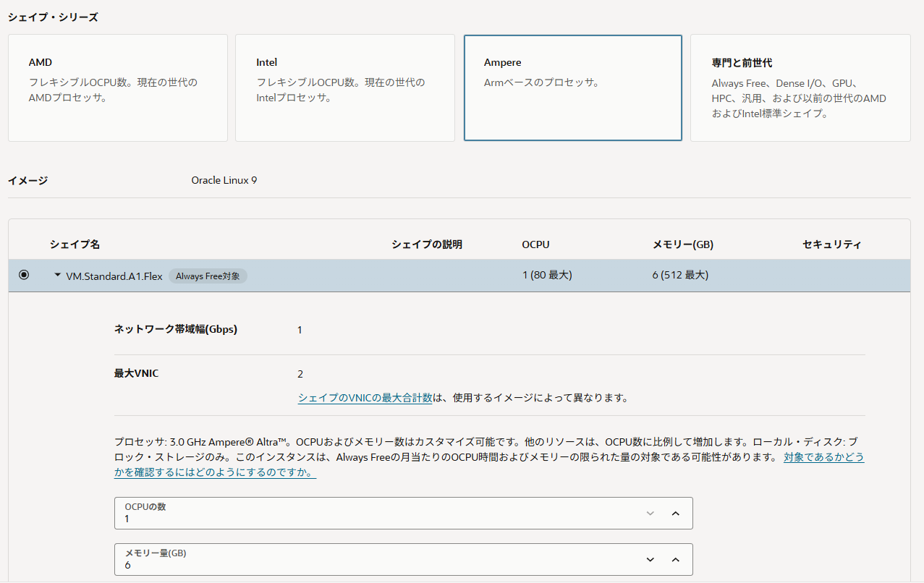Click the Always Free対象 badge
The image size is (924, 583).
tap(208, 276)
